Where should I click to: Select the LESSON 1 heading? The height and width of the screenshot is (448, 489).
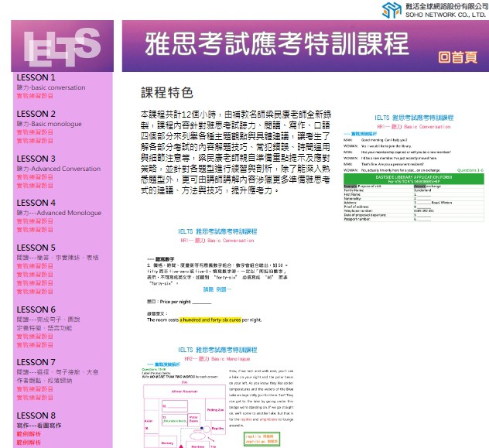pyautogui.click(x=36, y=78)
